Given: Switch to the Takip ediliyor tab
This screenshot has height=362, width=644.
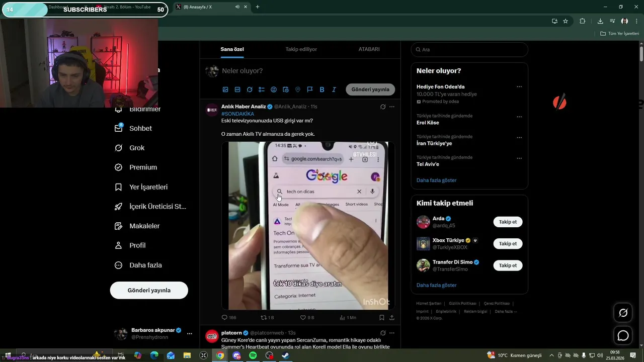Looking at the screenshot, I should [301, 49].
